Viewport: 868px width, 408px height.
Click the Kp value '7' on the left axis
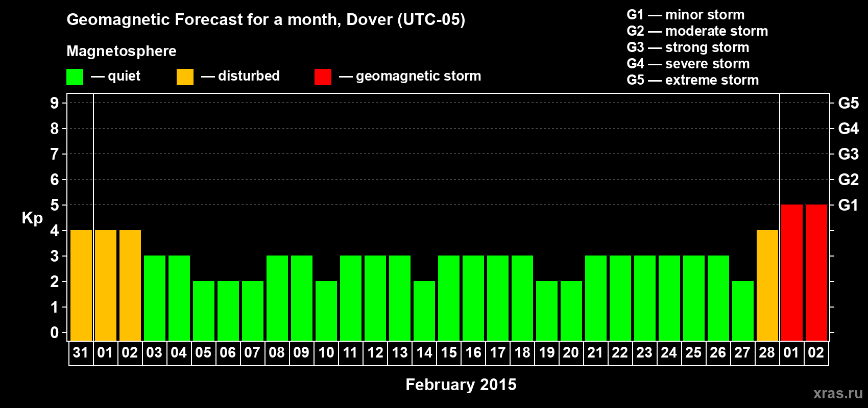55,154
